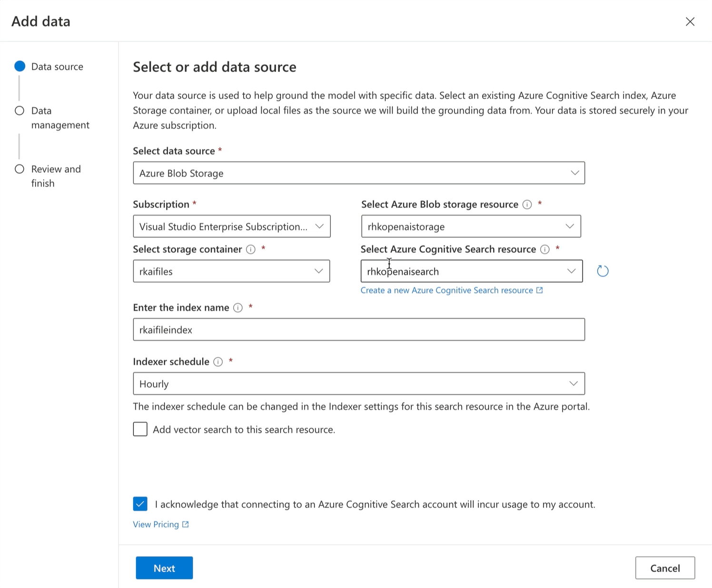Viewport: 712px width, 588px height.
Task: Click external link icon beside View Pricing
Action: coord(186,524)
